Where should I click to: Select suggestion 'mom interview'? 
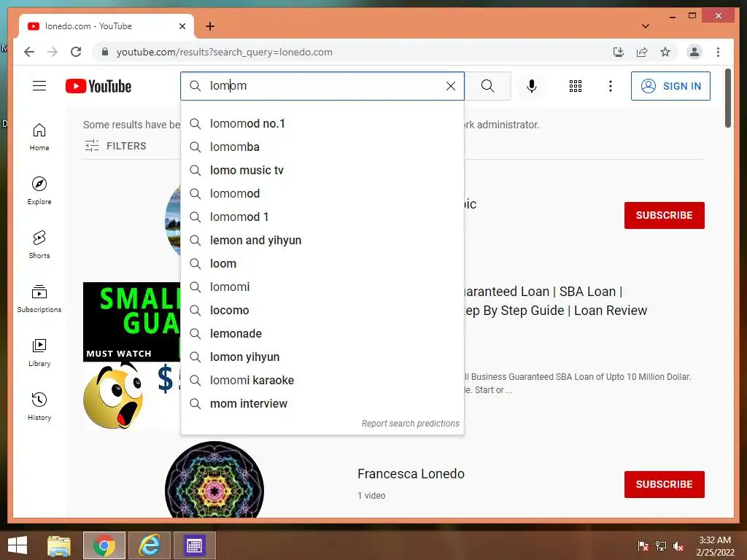point(322,404)
